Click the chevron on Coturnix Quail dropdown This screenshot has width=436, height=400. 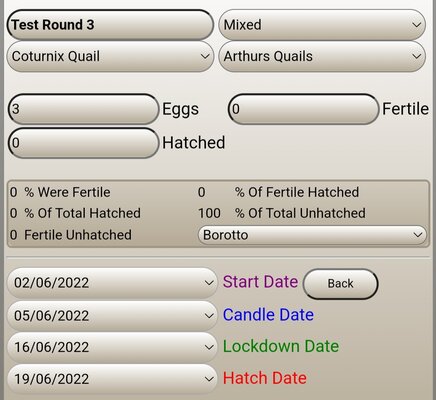pyautogui.click(x=205, y=56)
